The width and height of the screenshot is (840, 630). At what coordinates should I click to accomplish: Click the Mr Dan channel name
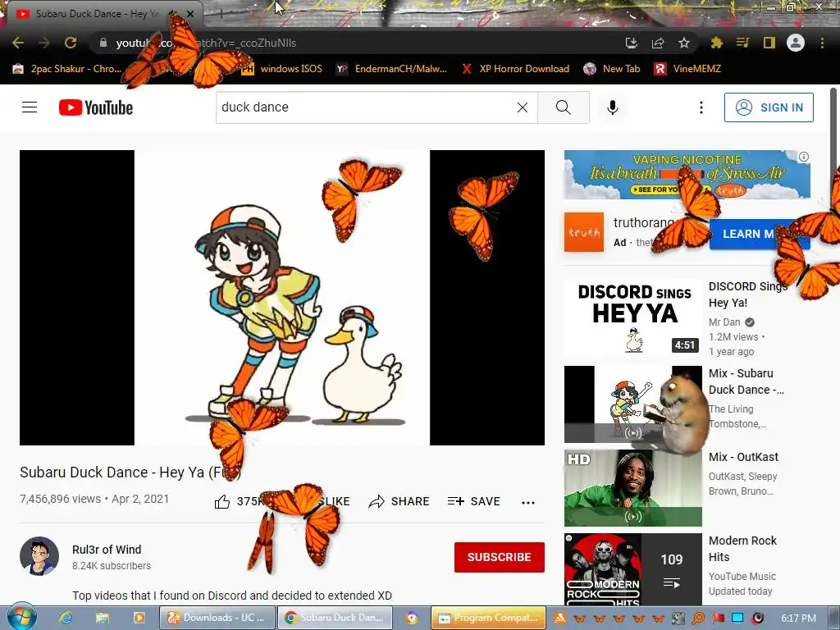pos(724,322)
